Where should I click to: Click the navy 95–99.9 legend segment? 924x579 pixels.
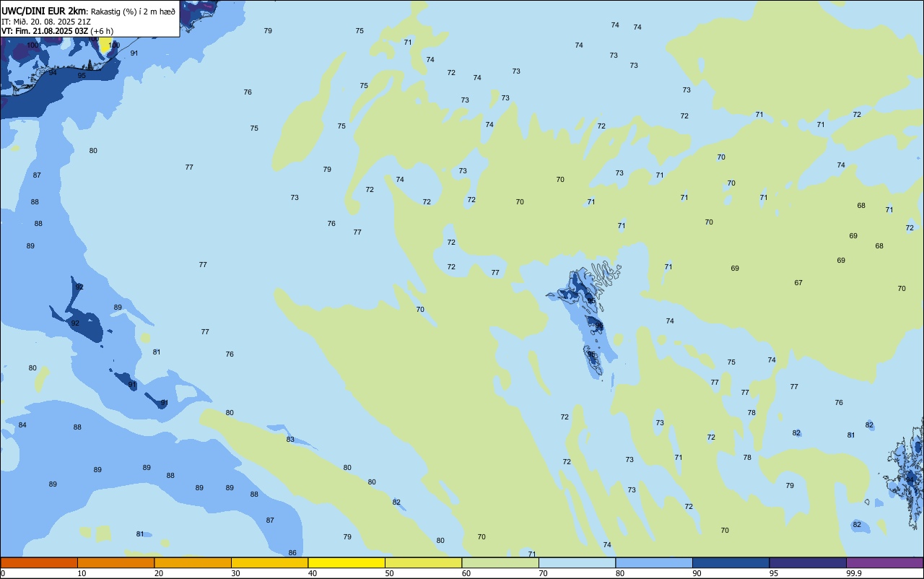coord(808,562)
